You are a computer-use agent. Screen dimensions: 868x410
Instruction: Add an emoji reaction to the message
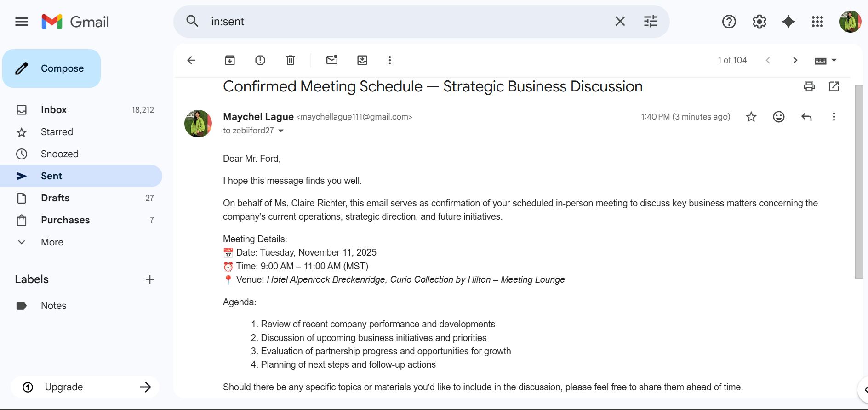779,117
